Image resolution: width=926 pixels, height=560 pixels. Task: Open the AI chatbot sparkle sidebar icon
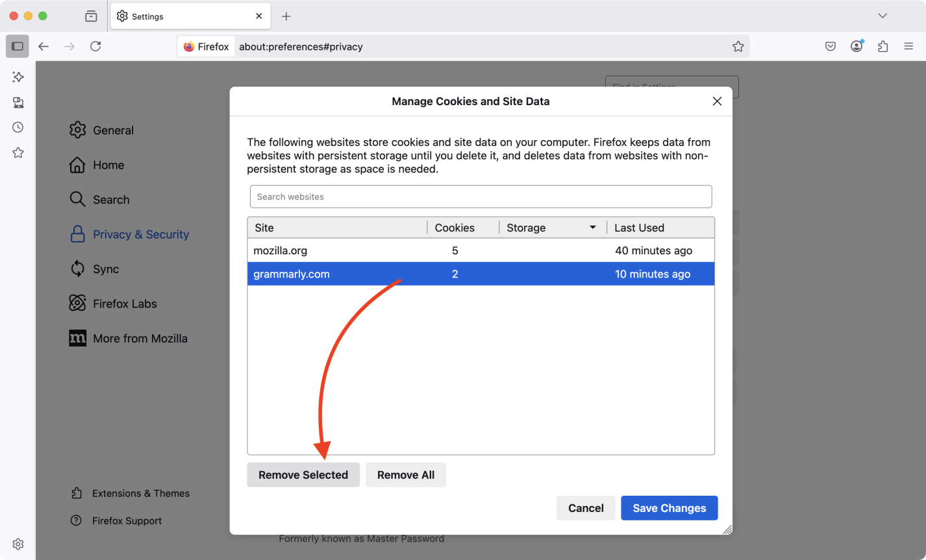[x=18, y=77]
